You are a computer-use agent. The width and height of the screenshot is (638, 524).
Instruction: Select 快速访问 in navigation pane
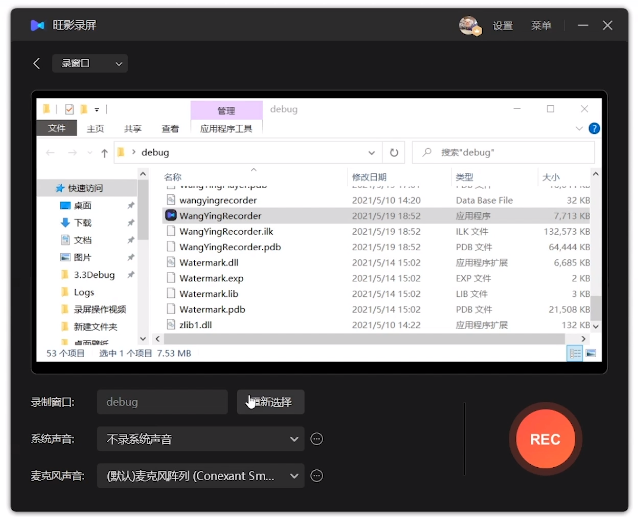85,188
